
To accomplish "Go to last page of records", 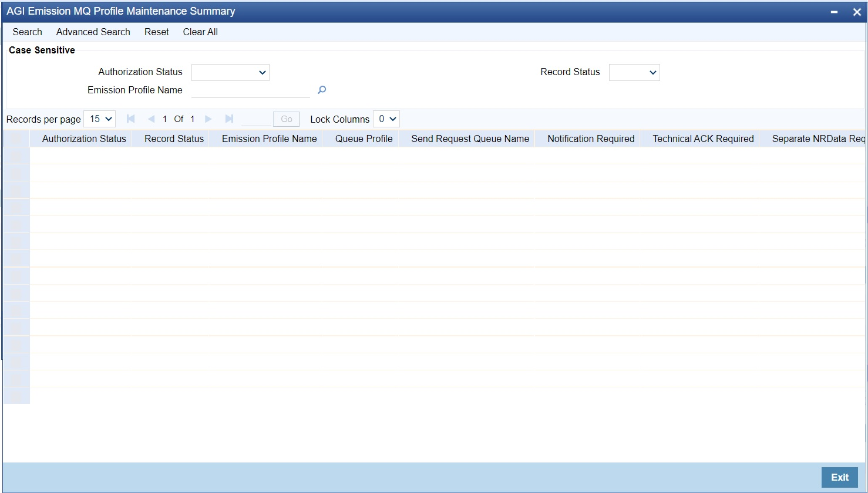I will tap(229, 119).
